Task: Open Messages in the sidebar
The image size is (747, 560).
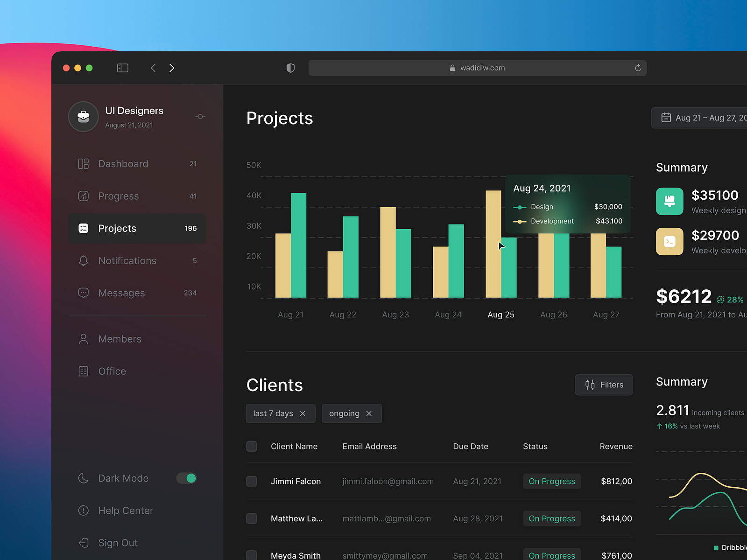Action: pyautogui.click(x=137, y=293)
